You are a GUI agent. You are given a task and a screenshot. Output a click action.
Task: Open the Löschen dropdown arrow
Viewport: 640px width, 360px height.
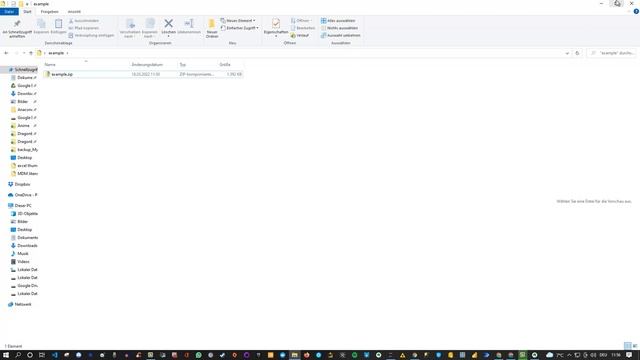coord(169,36)
